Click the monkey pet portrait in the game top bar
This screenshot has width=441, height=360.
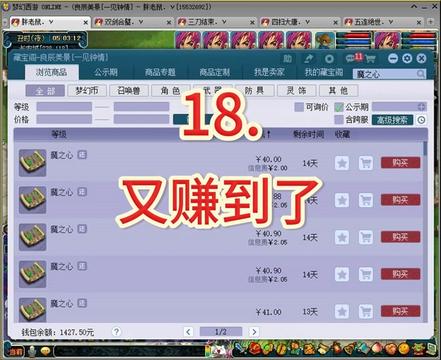point(325,41)
